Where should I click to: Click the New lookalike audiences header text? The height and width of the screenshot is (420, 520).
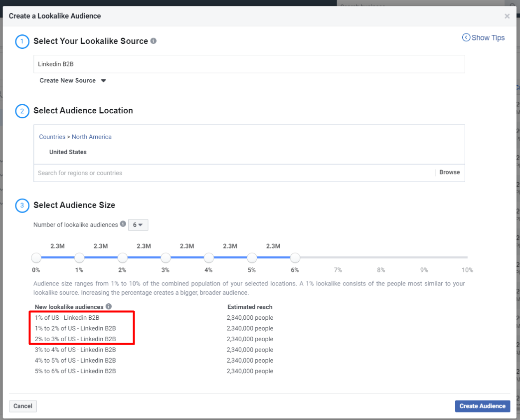pos(69,307)
